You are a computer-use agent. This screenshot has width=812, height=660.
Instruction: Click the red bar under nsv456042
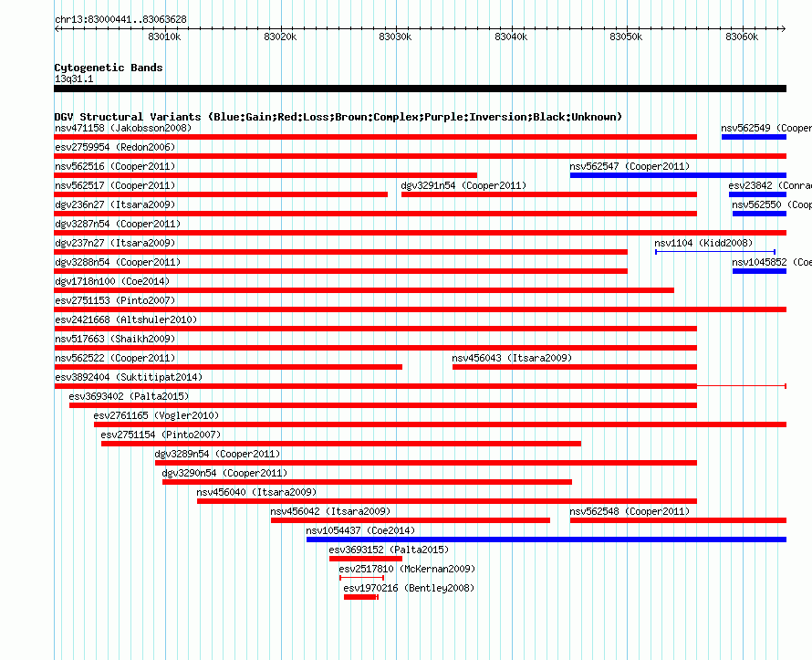tap(411, 520)
